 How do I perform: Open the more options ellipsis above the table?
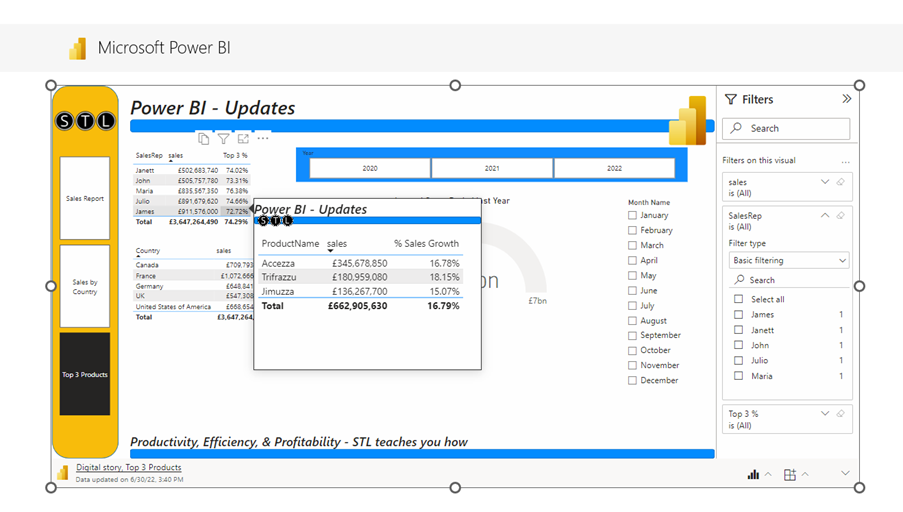point(263,138)
